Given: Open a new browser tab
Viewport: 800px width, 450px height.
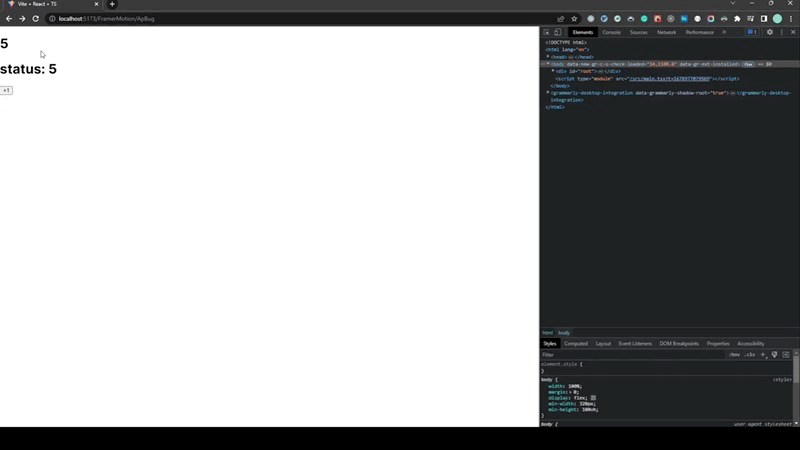Looking at the screenshot, I should click(112, 4).
